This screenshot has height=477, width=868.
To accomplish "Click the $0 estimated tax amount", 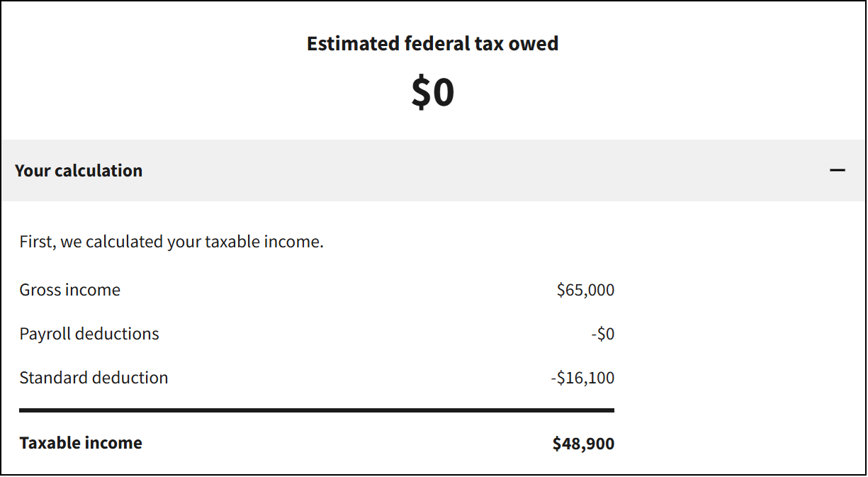I will tap(433, 92).
